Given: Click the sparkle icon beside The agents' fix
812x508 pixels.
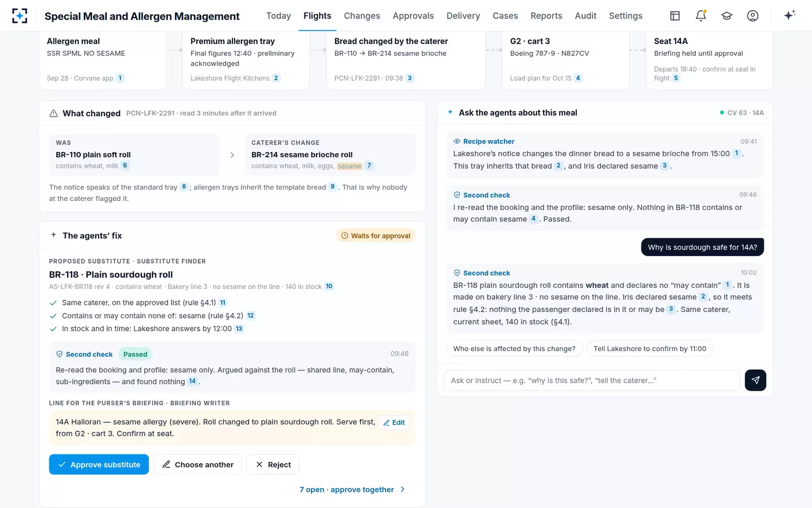Looking at the screenshot, I should [54, 235].
